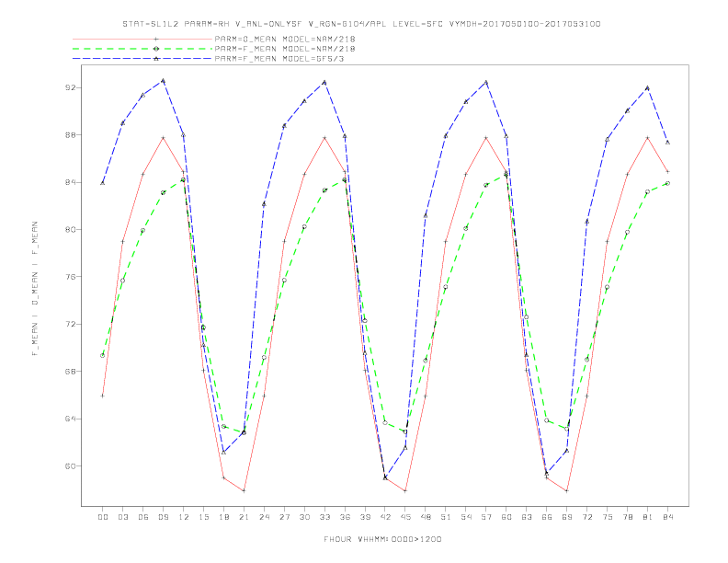The width and height of the screenshot is (728, 563).
Task: Click x-axis forecast hour label 81
Action: [x=648, y=517]
